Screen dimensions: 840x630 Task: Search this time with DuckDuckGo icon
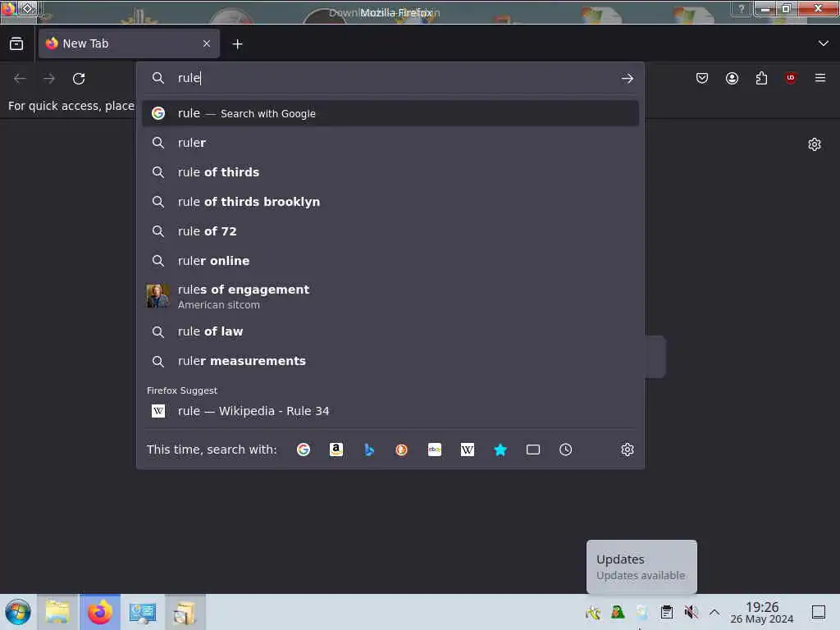coord(401,450)
